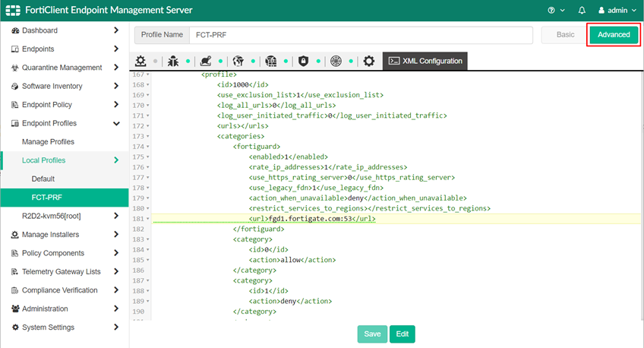The height and width of the screenshot is (348, 644).
Task: Open the VPN shield lock icon tab
Action: 303,61
